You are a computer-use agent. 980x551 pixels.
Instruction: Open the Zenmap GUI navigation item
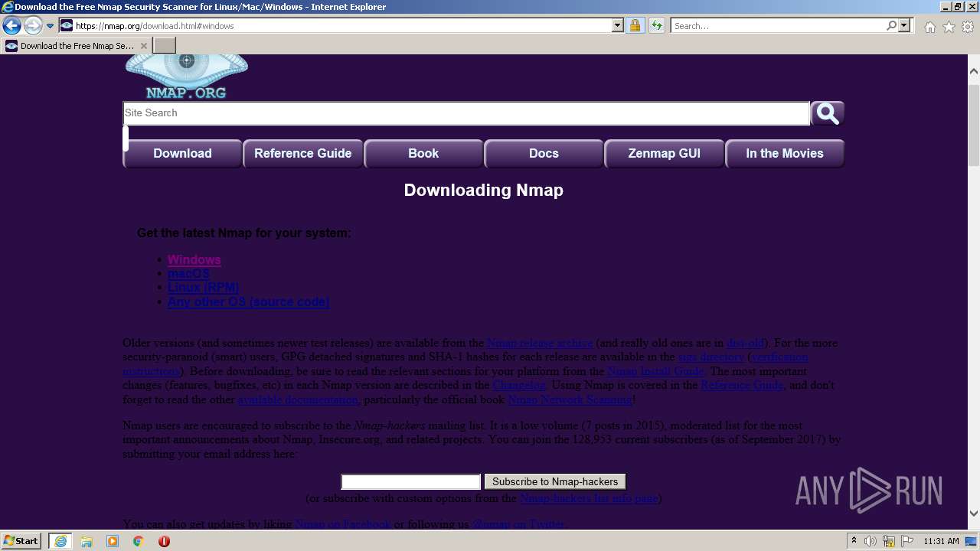click(665, 153)
